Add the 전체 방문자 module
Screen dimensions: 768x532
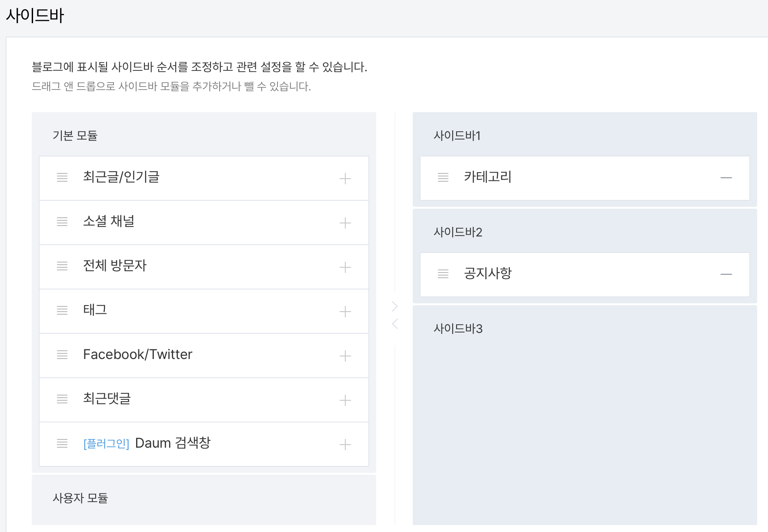point(345,267)
